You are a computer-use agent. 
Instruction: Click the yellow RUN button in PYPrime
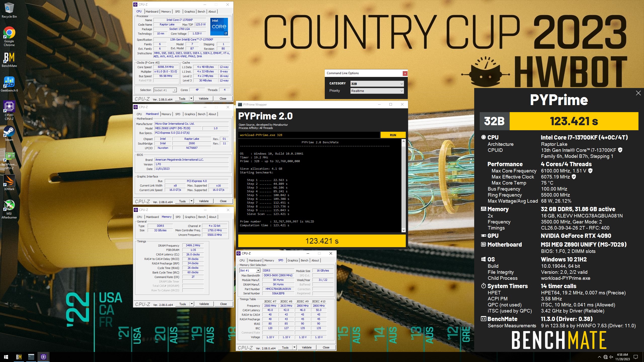tap(393, 135)
